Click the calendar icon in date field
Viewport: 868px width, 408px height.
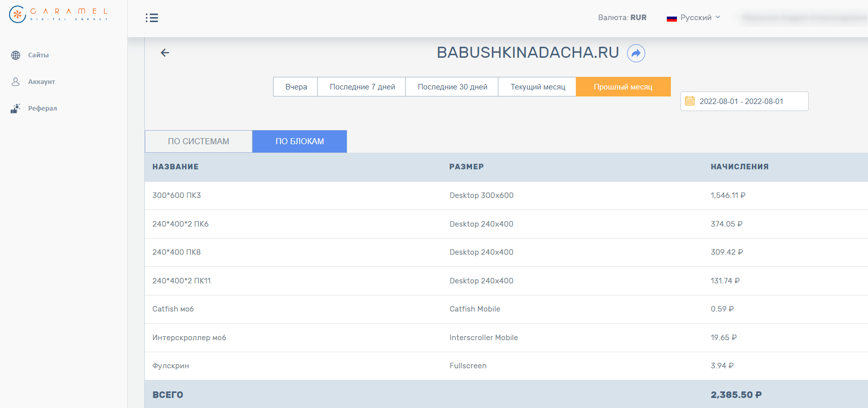[689, 101]
